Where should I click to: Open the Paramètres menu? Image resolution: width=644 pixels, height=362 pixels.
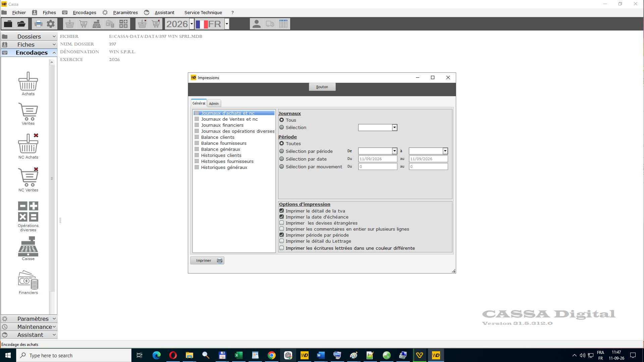125,12
